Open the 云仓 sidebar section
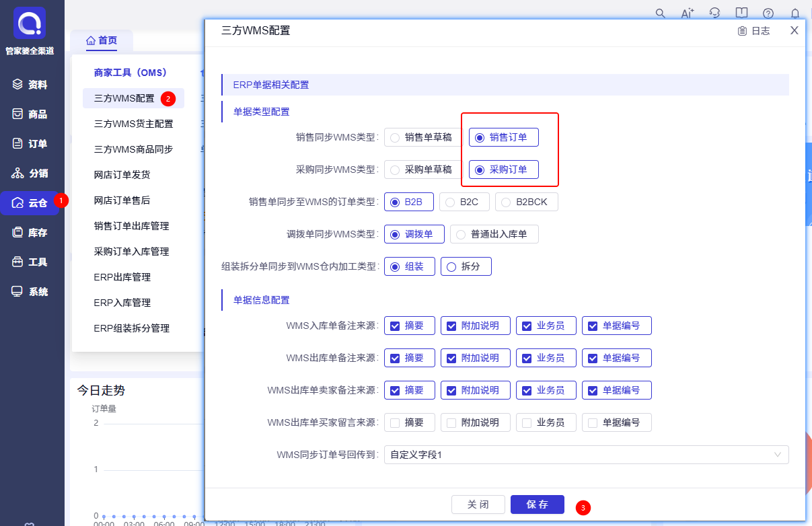812x526 pixels. pyautogui.click(x=30, y=203)
